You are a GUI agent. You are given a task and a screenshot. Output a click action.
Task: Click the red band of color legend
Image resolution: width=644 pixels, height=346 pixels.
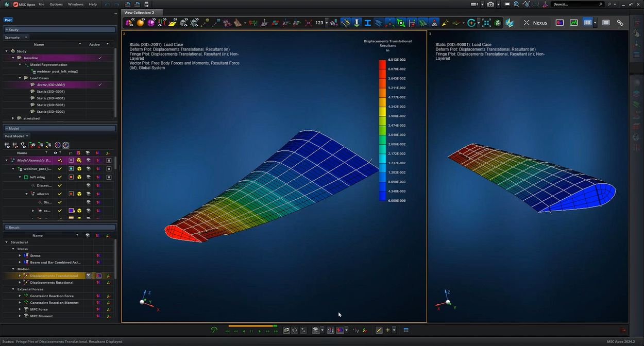coord(382,65)
